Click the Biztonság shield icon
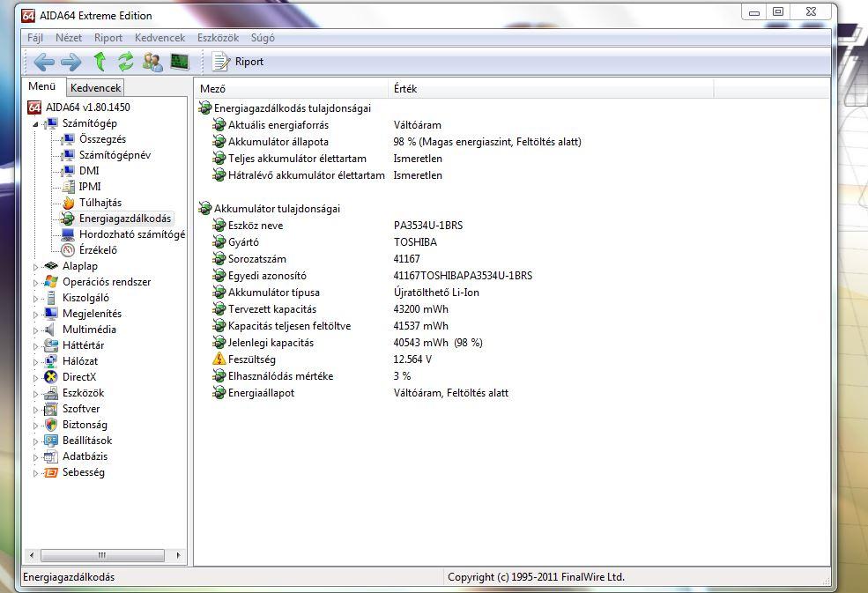868x593 pixels. [51, 425]
